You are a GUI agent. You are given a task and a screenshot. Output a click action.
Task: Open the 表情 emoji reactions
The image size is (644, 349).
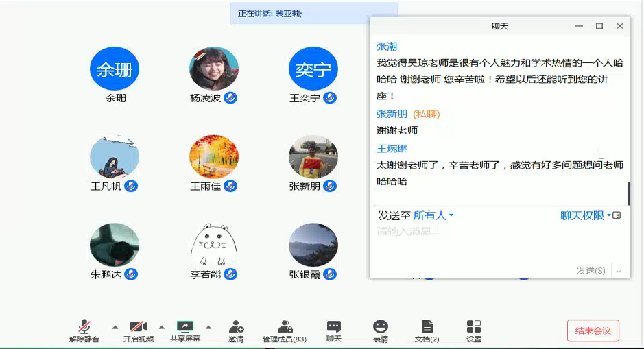pos(381,327)
